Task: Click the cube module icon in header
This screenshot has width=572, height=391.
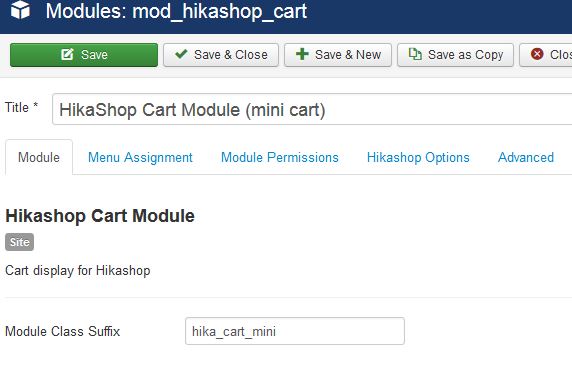Action: [x=20, y=10]
